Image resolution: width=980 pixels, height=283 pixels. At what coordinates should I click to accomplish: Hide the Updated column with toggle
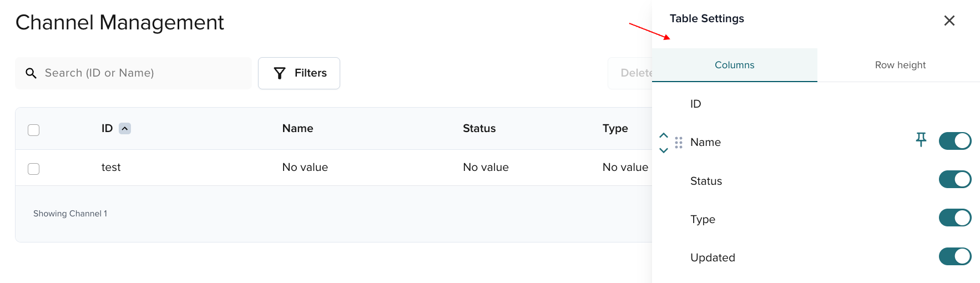click(x=954, y=256)
